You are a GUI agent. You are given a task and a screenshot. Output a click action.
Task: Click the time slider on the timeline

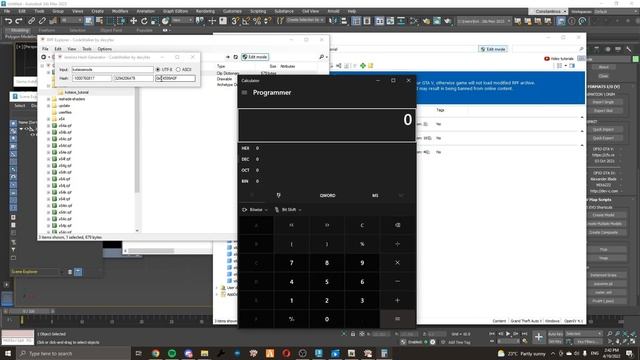click(29, 311)
